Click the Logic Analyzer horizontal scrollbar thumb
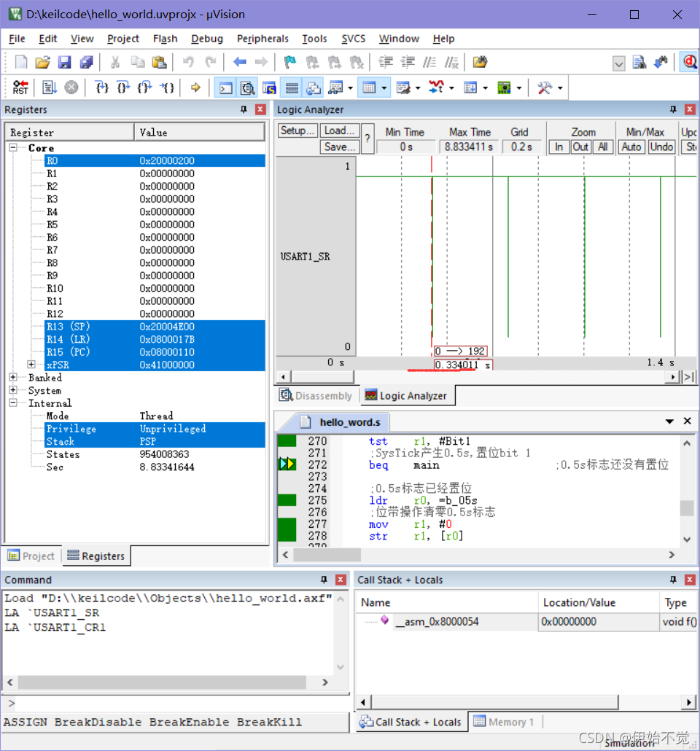The width and height of the screenshot is (700, 751). 322,377
